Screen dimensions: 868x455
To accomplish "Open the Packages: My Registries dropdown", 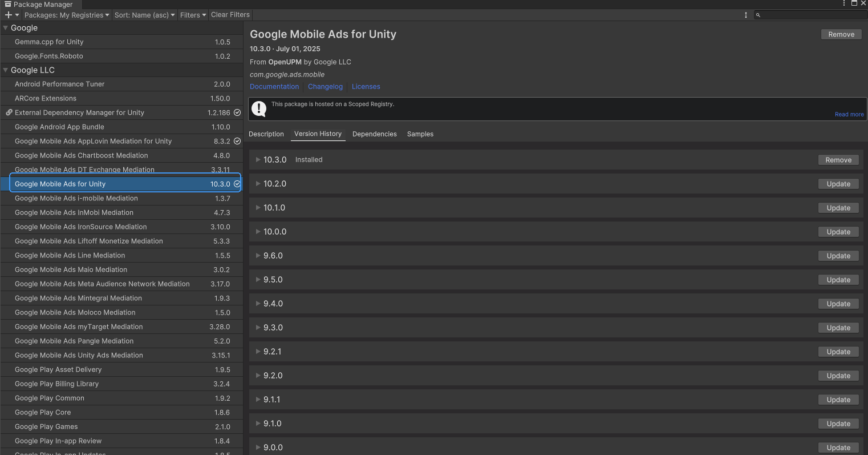I will (x=67, y=15).
